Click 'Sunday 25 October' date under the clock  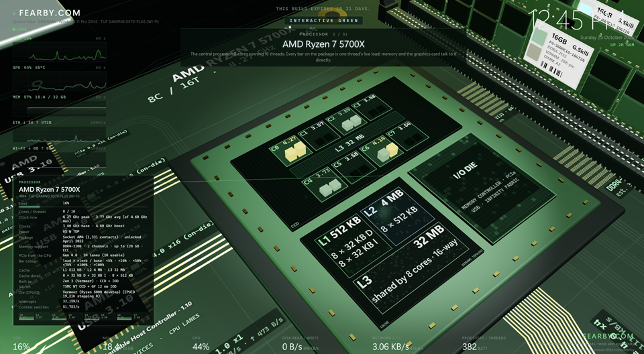pos(607,38)
